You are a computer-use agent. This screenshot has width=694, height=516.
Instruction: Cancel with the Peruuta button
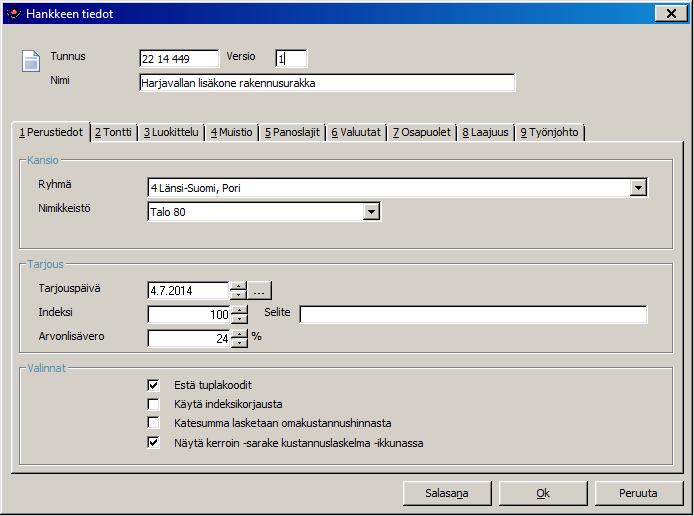[639, 493]
